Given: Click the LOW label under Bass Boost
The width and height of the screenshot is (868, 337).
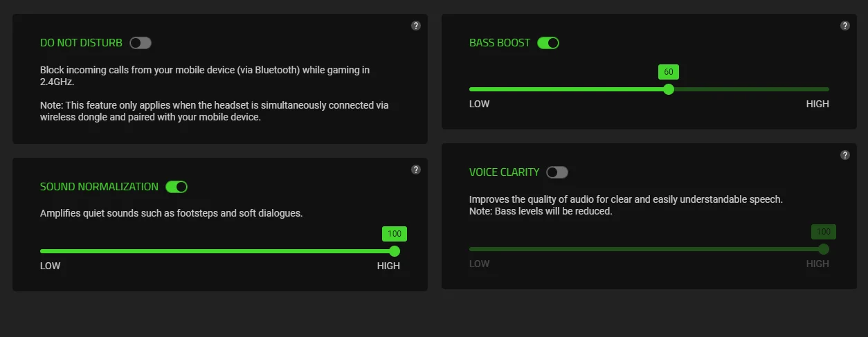Looking at the screenshot, I should point(479,104).
